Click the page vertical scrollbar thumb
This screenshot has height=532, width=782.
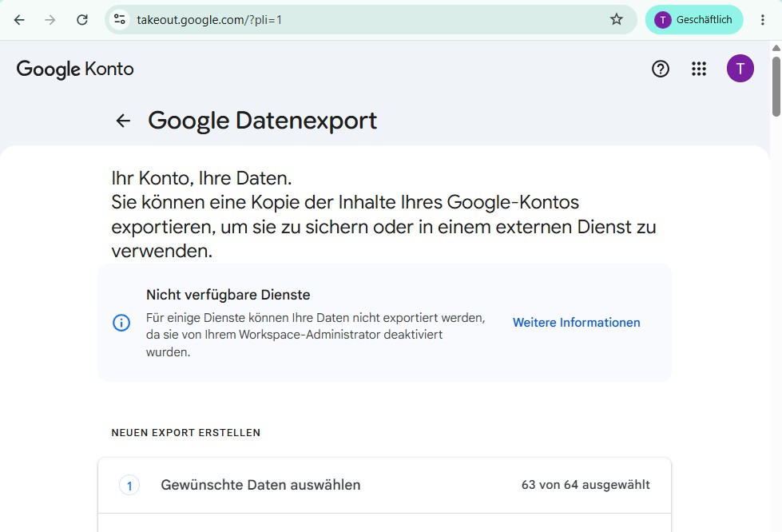(776, 86)
